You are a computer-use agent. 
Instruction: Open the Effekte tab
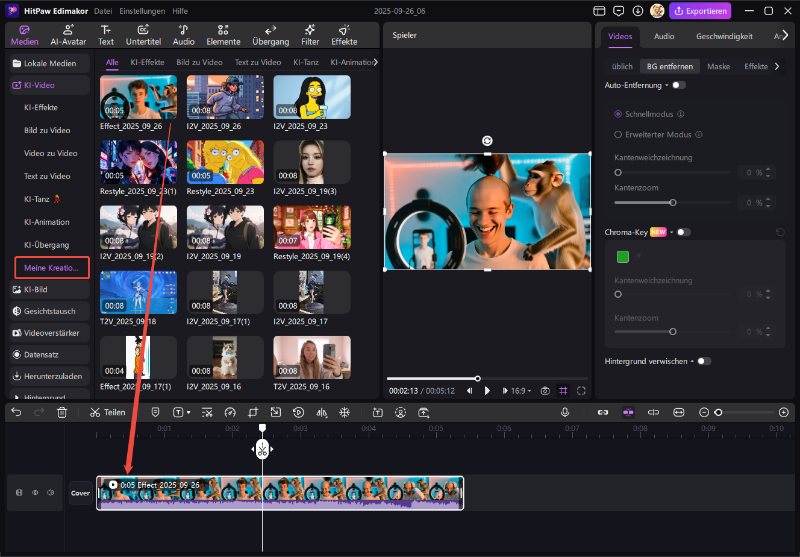click(344, 35)
